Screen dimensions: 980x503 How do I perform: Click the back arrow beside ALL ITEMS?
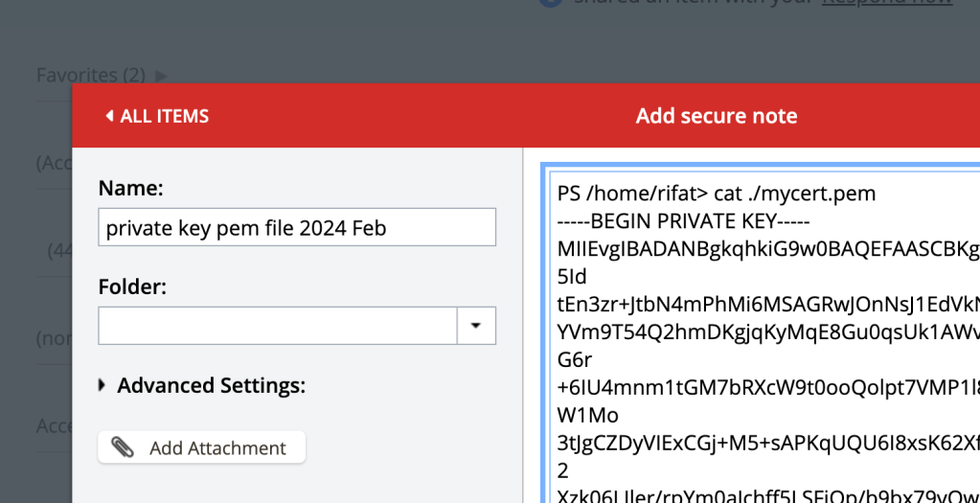110,116
